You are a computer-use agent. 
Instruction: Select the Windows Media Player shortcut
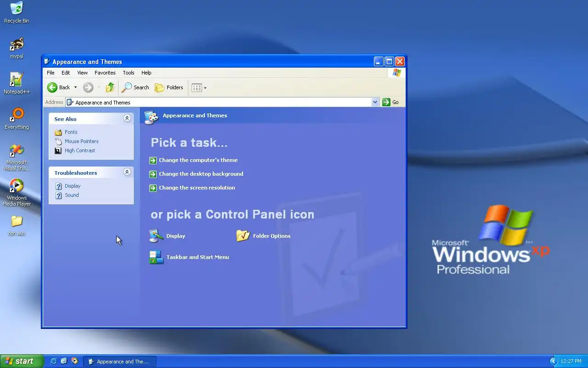(17, 193)
